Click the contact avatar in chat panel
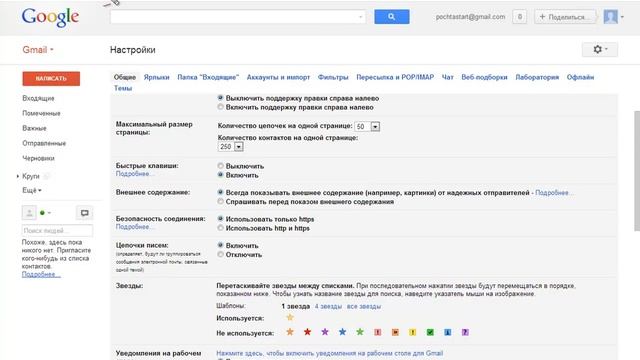 coord(29,213)
